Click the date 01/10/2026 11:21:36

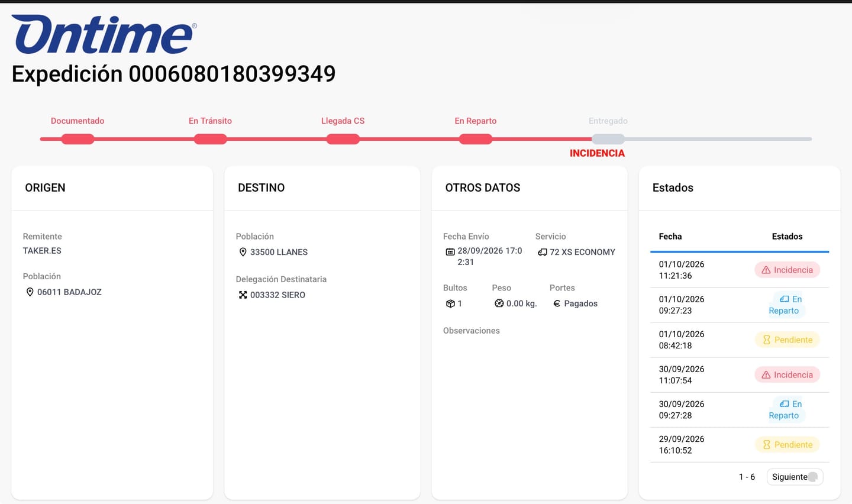click(x=682, y=270)
